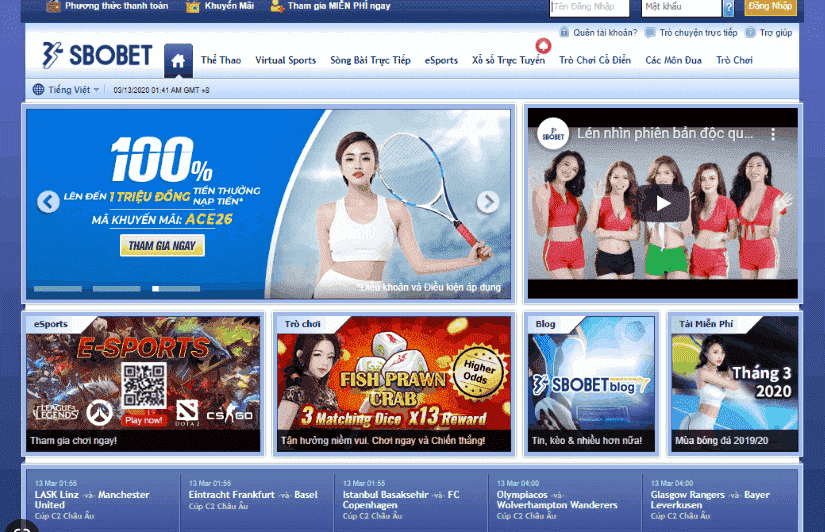Click the SBOBET logo
Image resolution: width=825 pixels, height=532 pixels.
click(x=97, y=55)
